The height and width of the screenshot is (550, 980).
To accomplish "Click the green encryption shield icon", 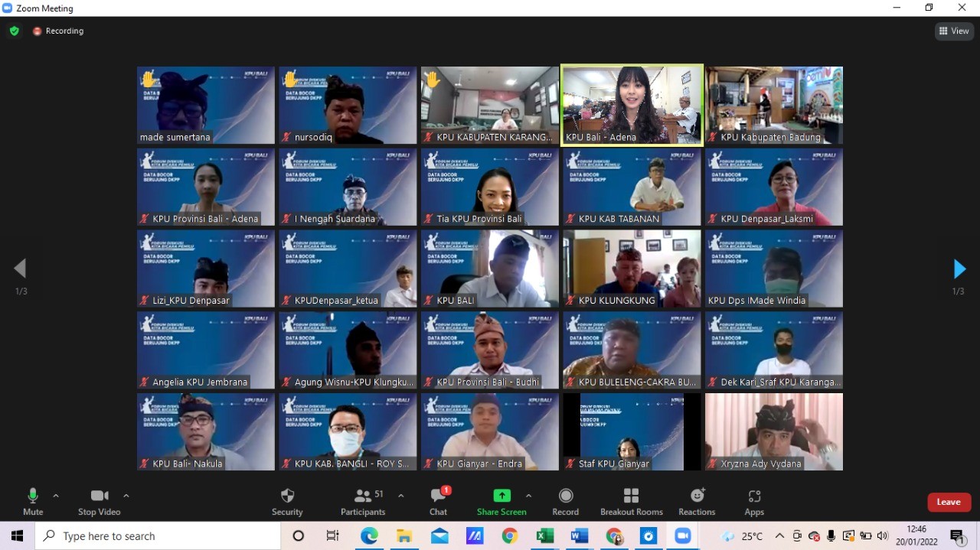I will tap(14, 31).
